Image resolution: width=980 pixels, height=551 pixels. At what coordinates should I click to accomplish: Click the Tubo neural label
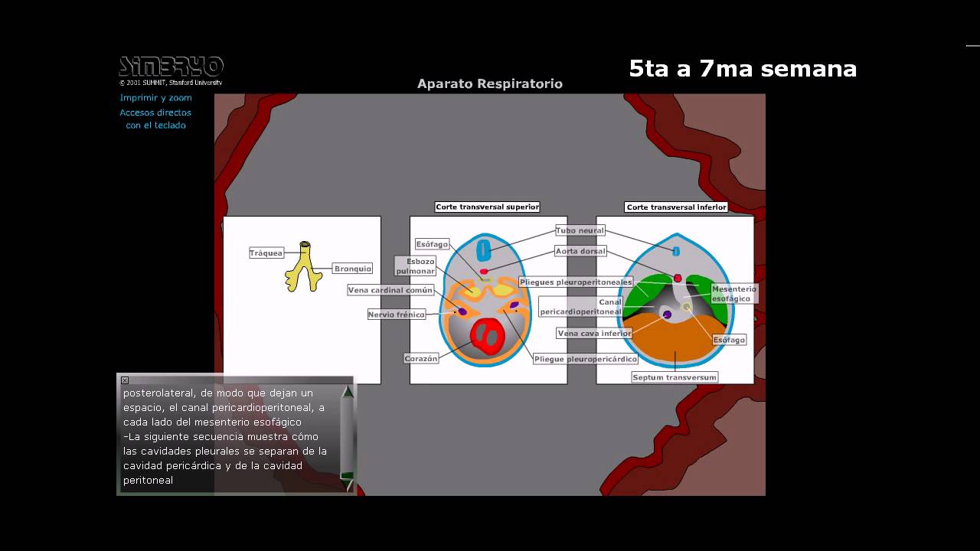tap(580, 230)
